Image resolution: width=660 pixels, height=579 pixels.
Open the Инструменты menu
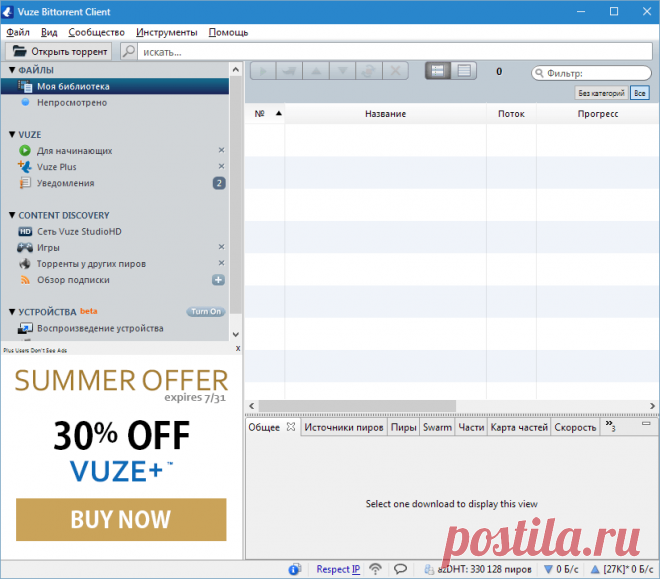[167, 32]
